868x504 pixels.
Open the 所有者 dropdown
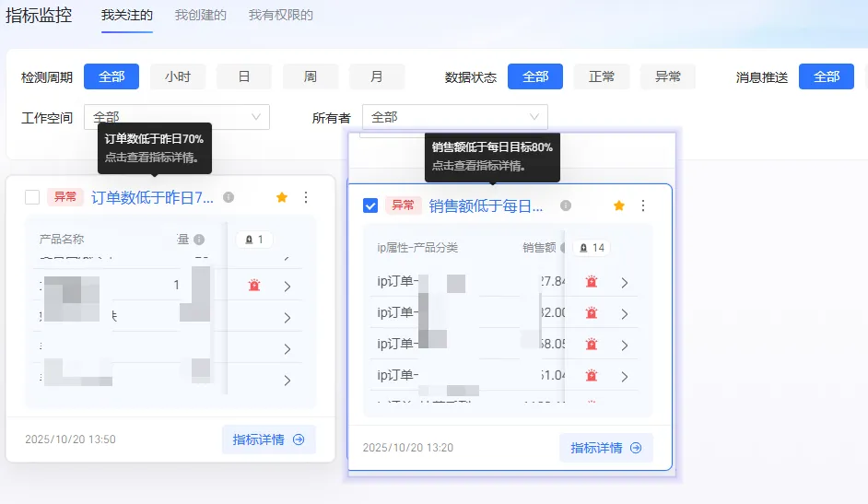pyautogui.click(x=455, y=117)
